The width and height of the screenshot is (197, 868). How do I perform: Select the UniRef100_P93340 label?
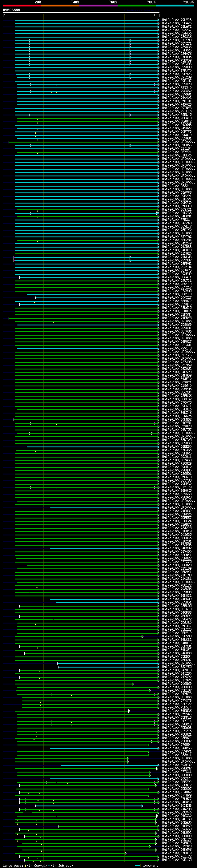[177, 88]
